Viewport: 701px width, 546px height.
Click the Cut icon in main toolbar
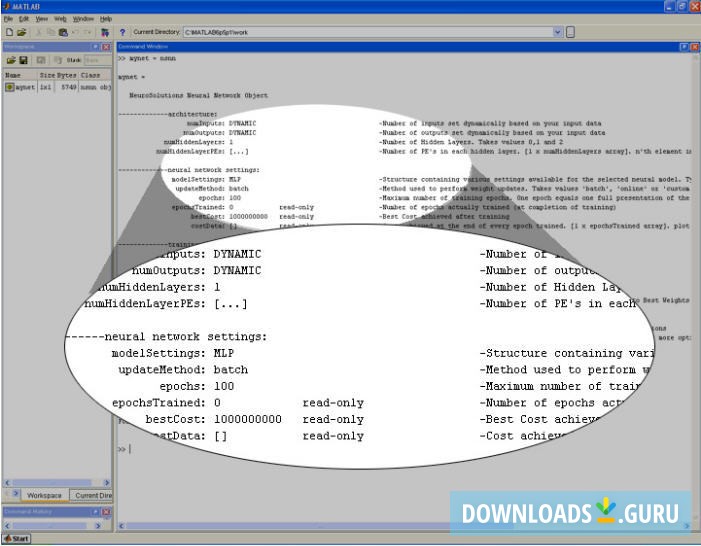[x=38, y=32]
